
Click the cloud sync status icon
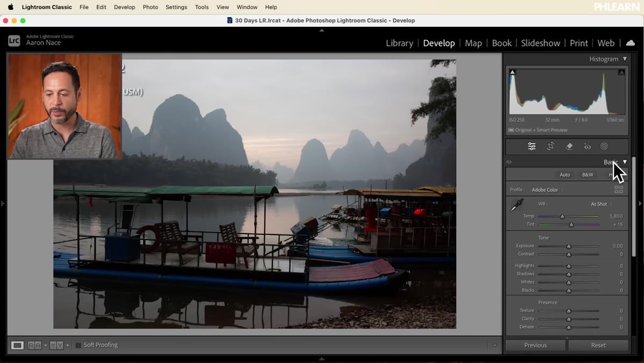click(x=631, y=43)
